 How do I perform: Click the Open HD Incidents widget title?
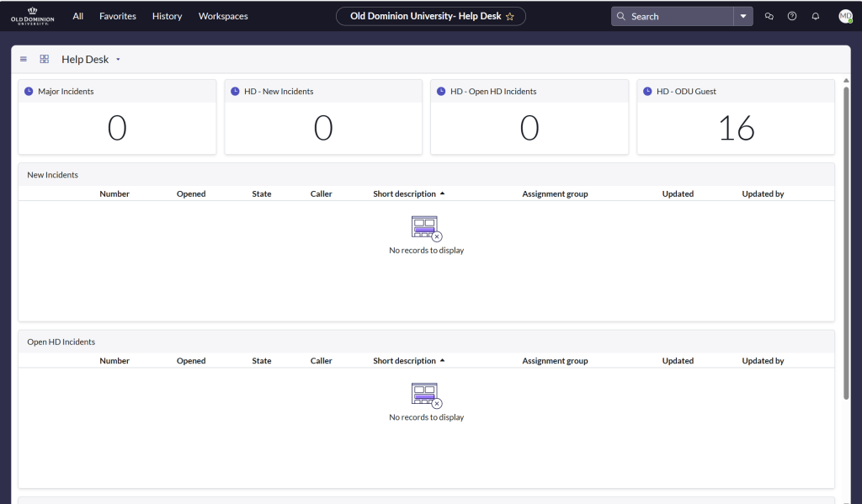click(61, 342)
